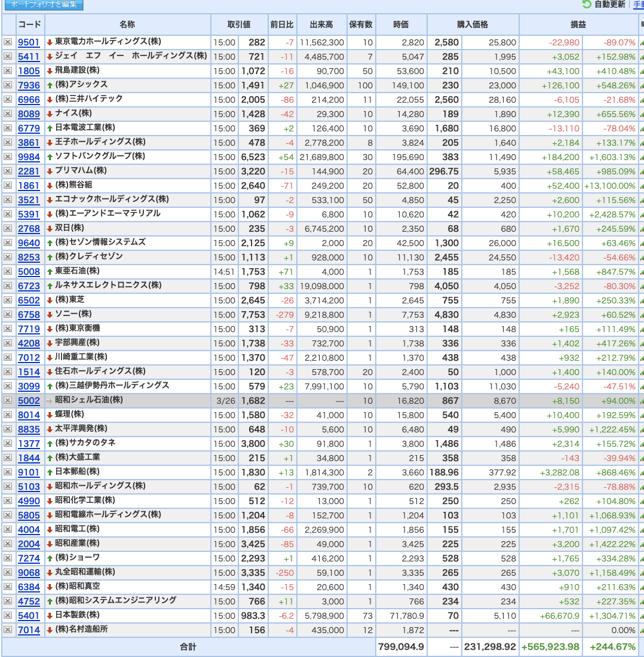Remove stock 5411 using X icon
This screenshot has height=657, width=644.
[x=8, y=56]
